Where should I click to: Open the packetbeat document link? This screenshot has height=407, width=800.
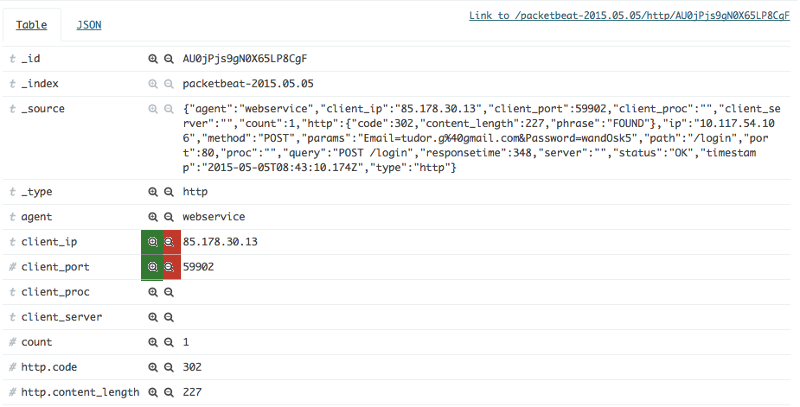(629, 16)
